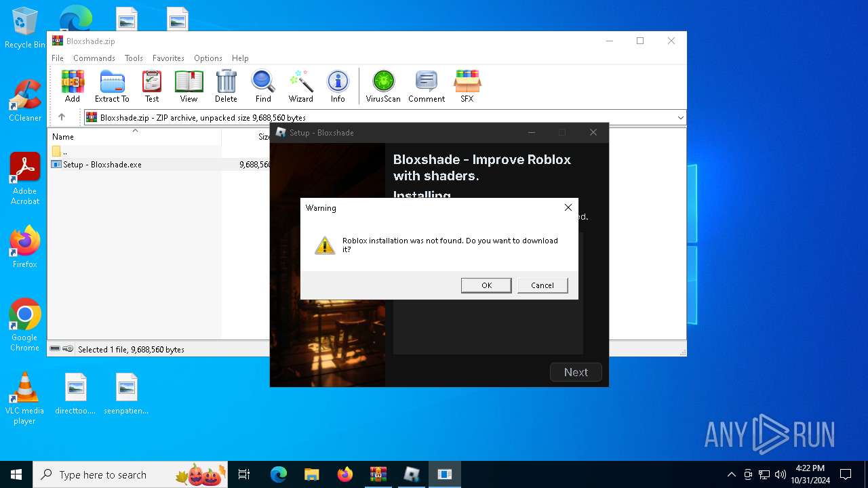
Task: Click the network tray icon
Action: pos(764,474)
